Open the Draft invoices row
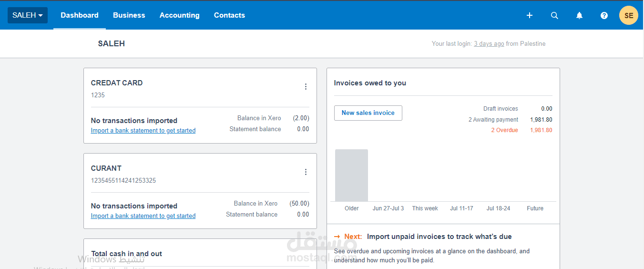Image resolution: width=644 pixels, height=269 pixels. click(x=518, y=109)
